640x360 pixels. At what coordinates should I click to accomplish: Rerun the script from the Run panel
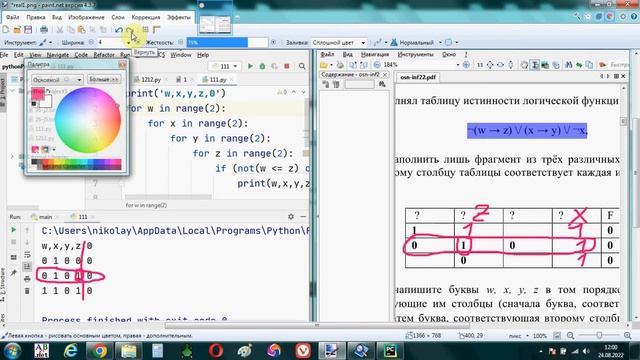[13, 230]
